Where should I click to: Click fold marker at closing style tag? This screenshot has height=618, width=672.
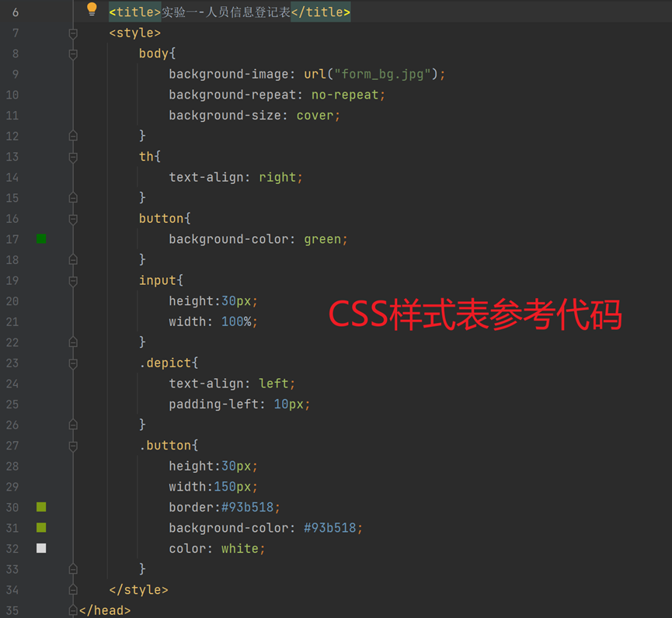73,590
